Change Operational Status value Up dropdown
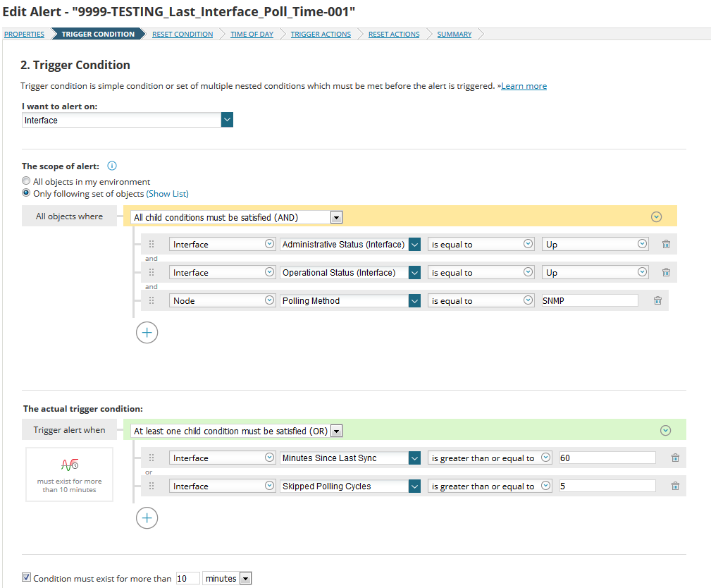Viewport: 711px width, 588px height. click(595, 272)
